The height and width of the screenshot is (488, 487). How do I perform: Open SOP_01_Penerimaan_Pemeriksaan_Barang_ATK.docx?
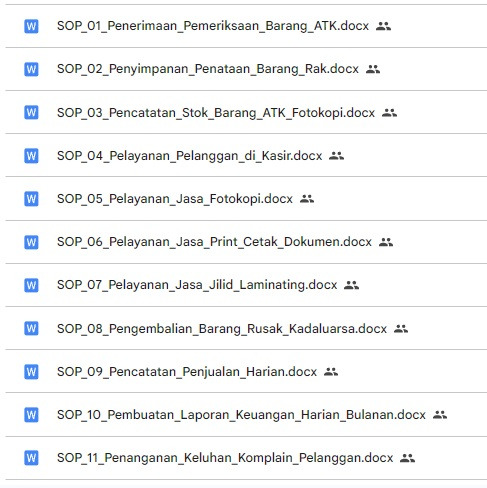click(x=213, y=26)
